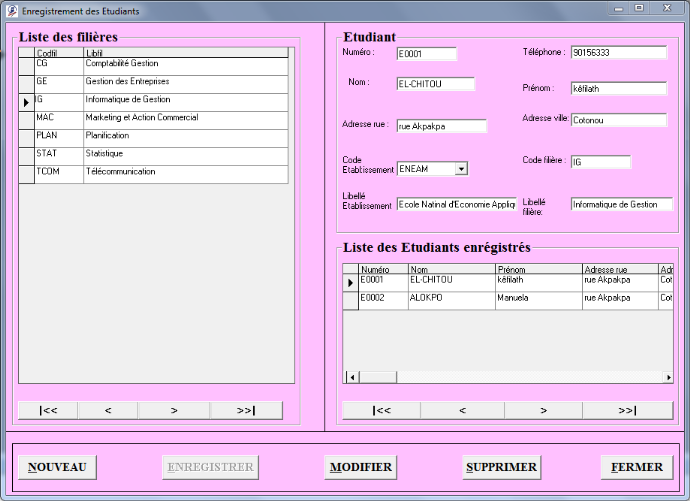
Task: Maximize the Enregistrement des Etudiants window
Action: [x=639, y=8]
